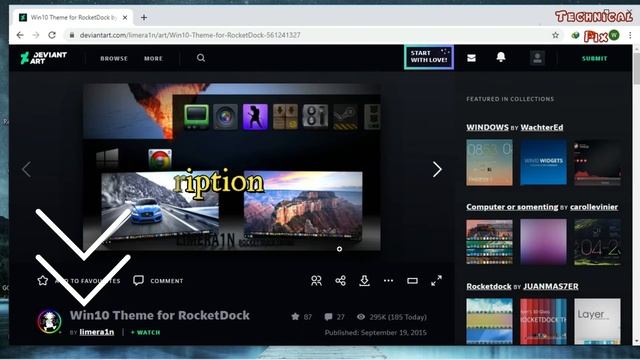Click the browser extension icon
The image size is (640, 360).
tap(576, 36)
